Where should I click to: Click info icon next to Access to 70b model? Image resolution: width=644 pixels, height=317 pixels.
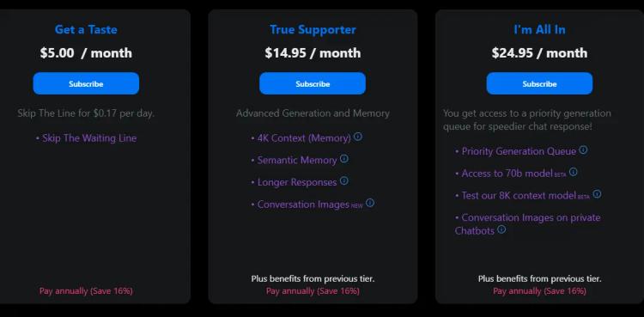(x=574, y=172)
